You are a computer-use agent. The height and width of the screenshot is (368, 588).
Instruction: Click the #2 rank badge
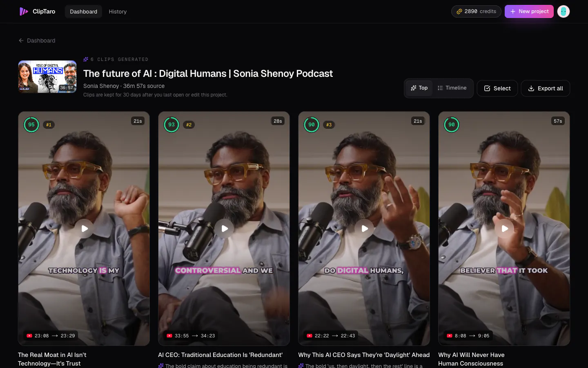(189, 125)
